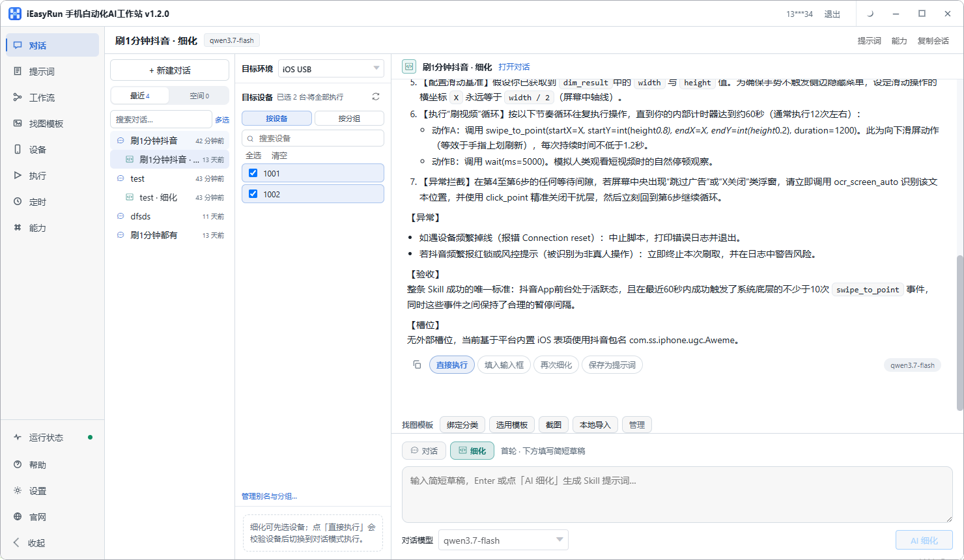Click the 管理 button in template bar
This screenshot has height=560, width=964.
[637, 425]
